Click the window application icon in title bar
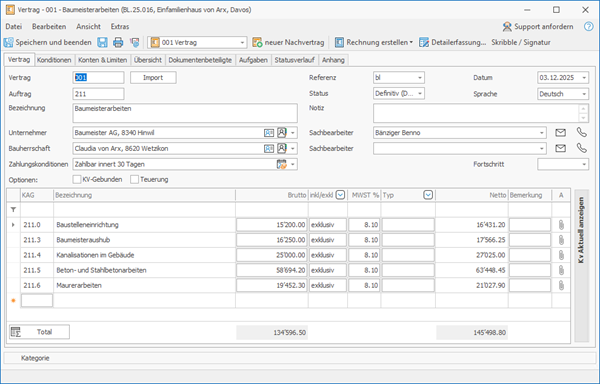600x384 pixels. 10,10
